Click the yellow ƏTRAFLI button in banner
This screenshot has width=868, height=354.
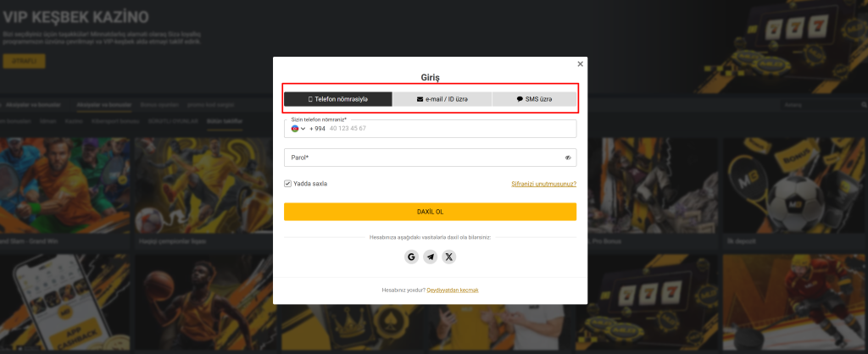click(x=24, y=61)
